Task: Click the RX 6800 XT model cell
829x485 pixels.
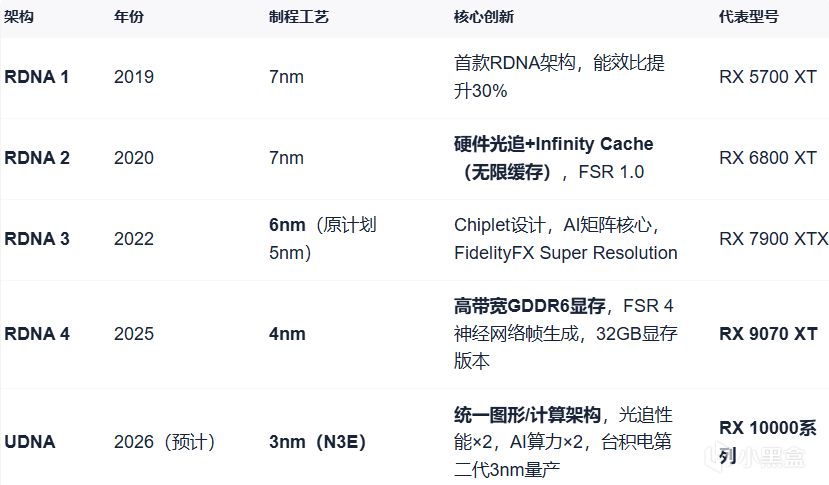Action: click(x=767, y=158)
